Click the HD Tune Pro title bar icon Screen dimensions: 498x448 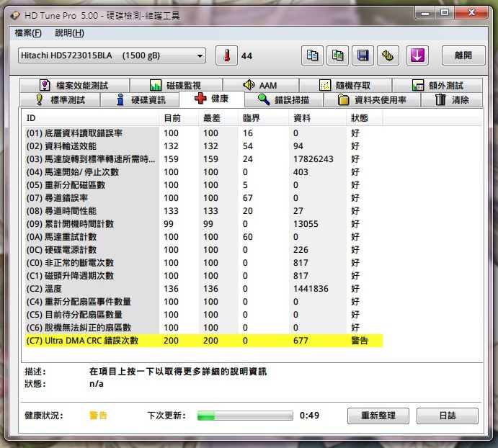[x=15, y=15]
